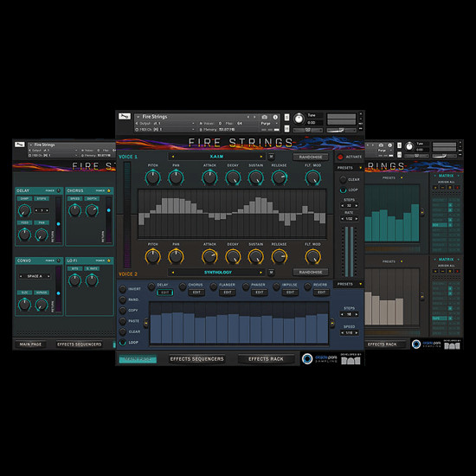
Task: Click the Voice 2 Flt. Mod knob
Action: click(x=312, y=256)
